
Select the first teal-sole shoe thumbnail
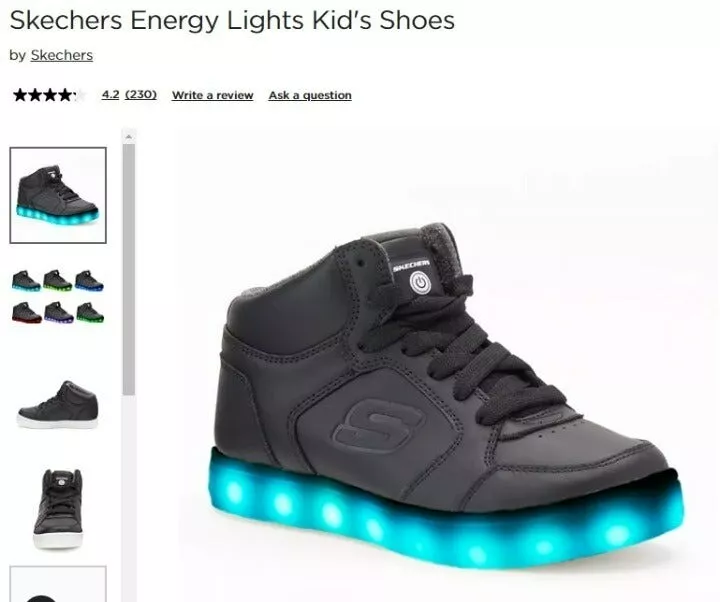58,195
